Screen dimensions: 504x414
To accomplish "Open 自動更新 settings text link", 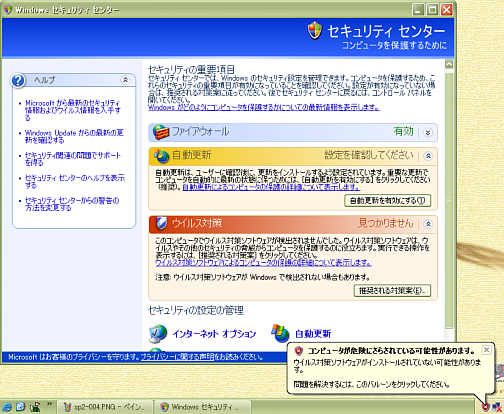I will [313, 334].
